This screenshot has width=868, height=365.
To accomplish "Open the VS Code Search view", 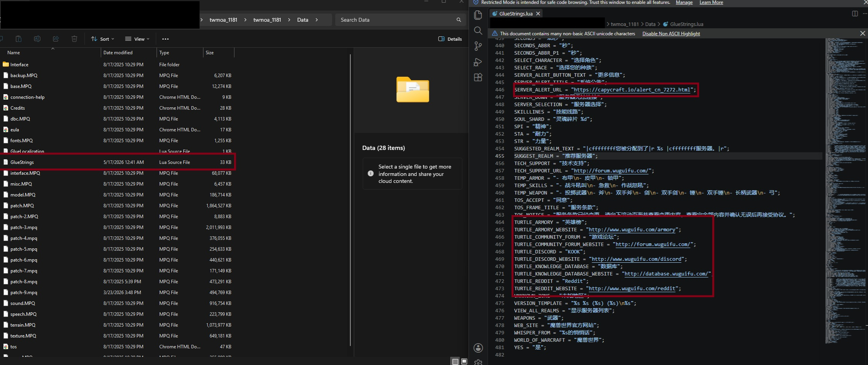I will [478, 31].
